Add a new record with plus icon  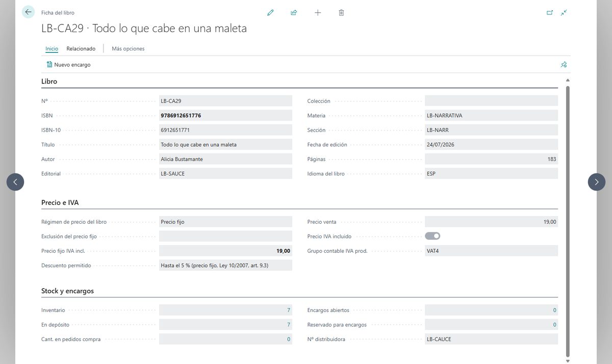click(x=318, y=13)
